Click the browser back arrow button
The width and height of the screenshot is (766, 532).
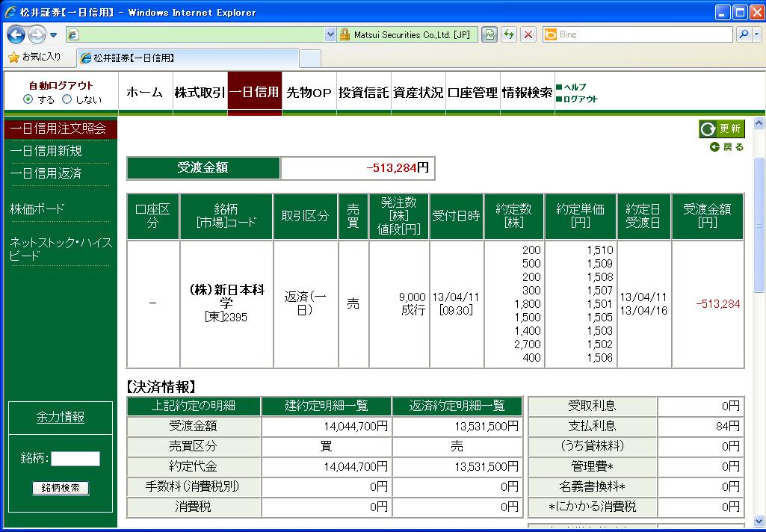coord(16,34)
